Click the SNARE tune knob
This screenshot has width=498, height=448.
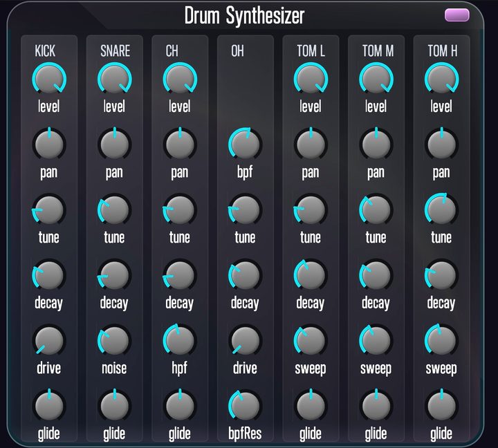(114, 209)
